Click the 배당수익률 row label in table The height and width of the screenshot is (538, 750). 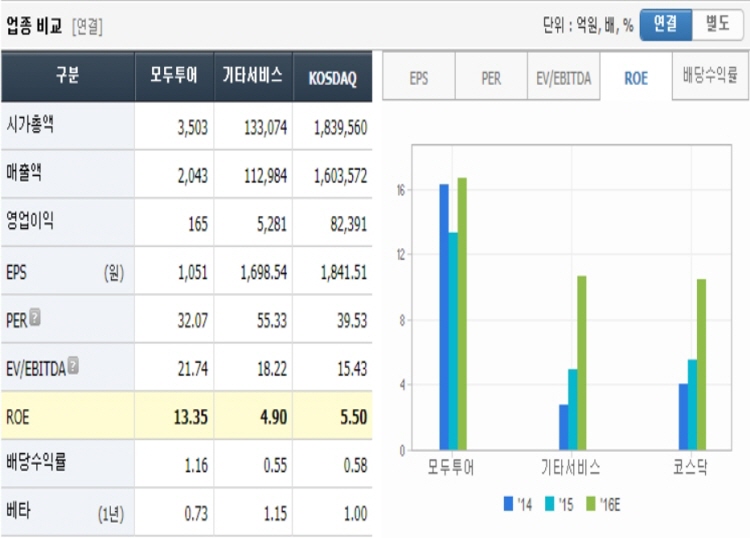pyautogui.click(x=36, y=462)
